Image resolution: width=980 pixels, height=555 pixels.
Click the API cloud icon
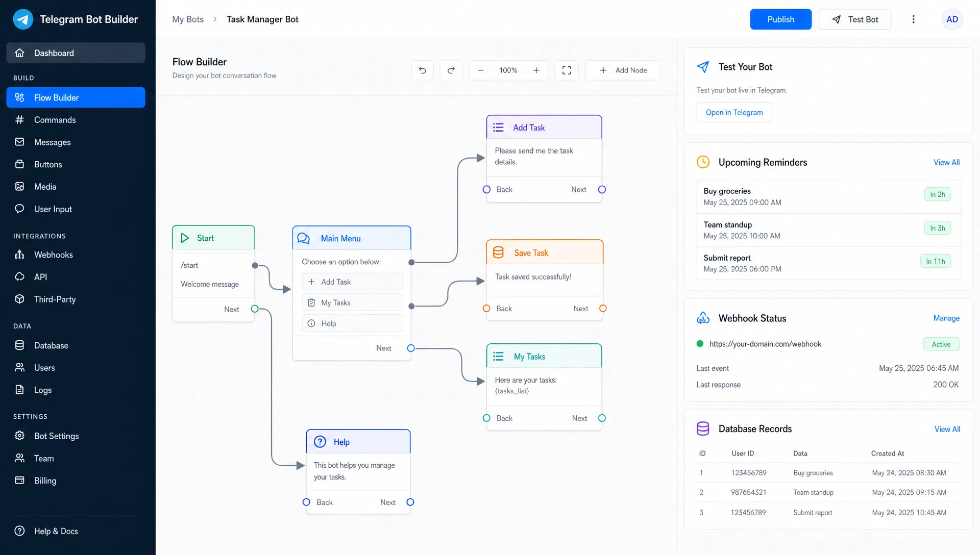pos(19,276)
